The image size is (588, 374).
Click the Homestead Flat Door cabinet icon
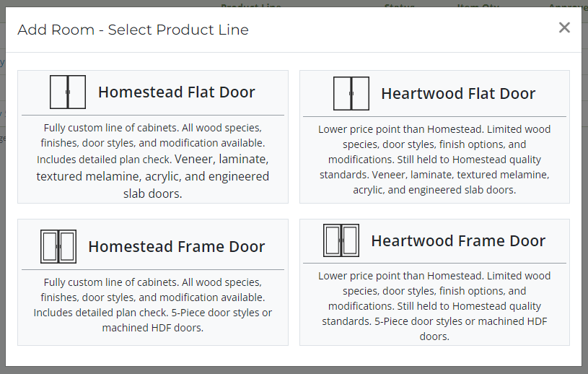[x=68, y=92]
